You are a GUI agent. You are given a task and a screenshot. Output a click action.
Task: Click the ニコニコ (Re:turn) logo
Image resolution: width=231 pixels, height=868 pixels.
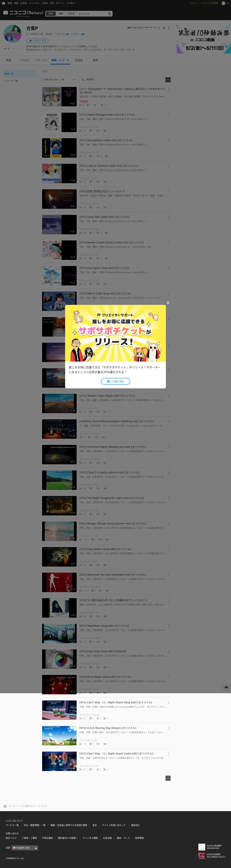click(x=23, y=13)
